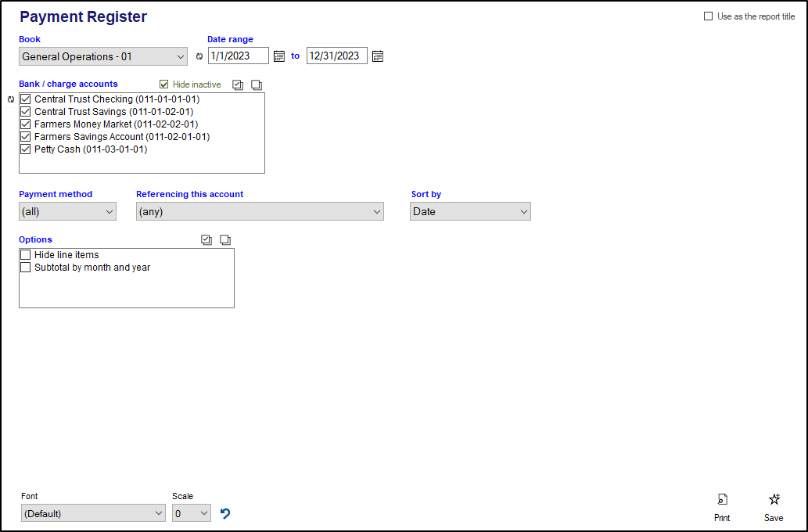Uncheck all Options icon
Viewport: 808px width, 532px height.
(225, 240)
